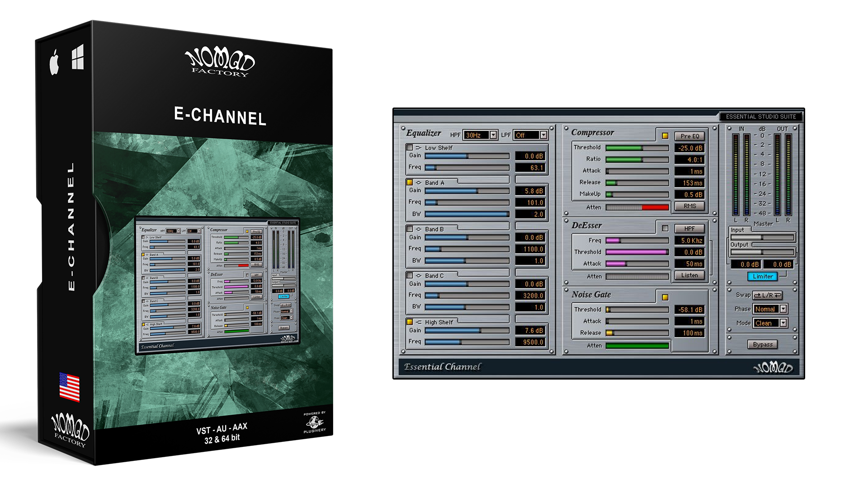Adjust the Compressor Ratio slider
Viewport: 868px width, 488px height.
pyautogui.click(x=637, y=160)
